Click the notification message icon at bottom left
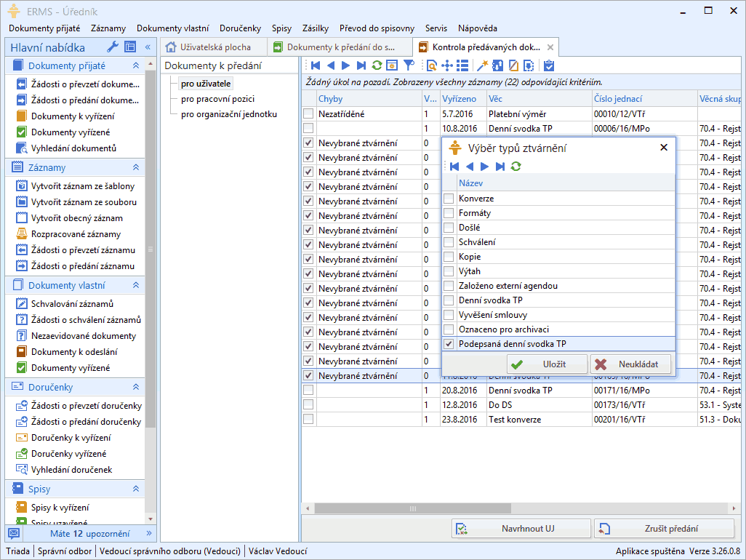The width and height of the screenshot is (746, 560). (x=14, y=533)
